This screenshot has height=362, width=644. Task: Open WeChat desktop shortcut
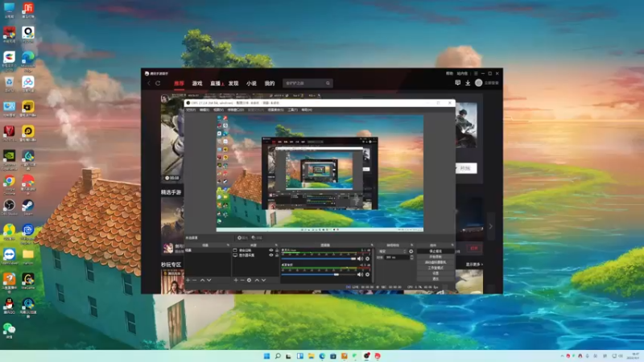tap(9, 331)
